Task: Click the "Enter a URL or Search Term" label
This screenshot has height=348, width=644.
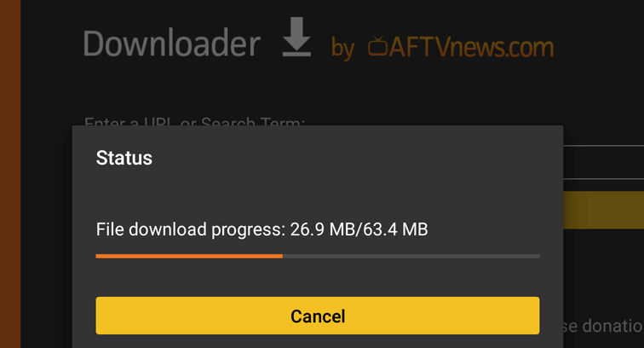Action: coord(194,121)
